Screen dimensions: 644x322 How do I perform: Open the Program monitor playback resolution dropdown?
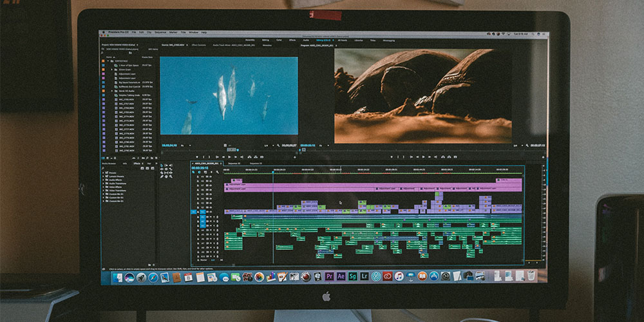518,146
